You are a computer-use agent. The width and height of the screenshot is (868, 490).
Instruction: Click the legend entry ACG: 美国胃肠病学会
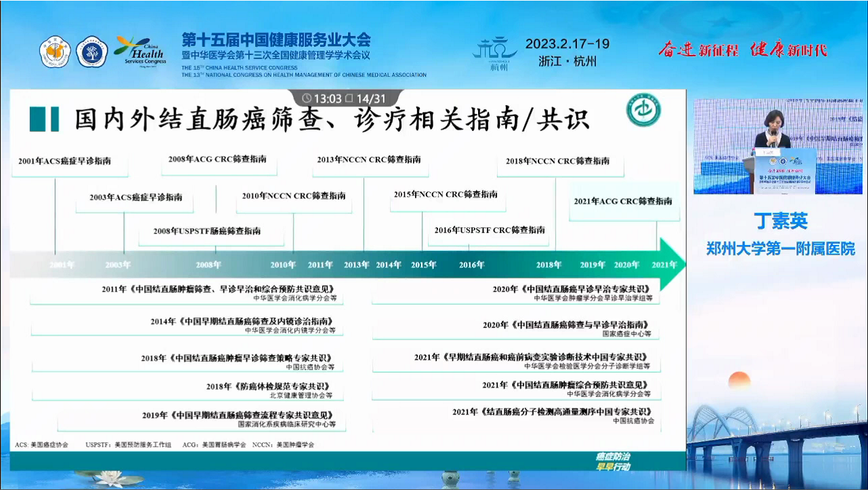[214, 445]
